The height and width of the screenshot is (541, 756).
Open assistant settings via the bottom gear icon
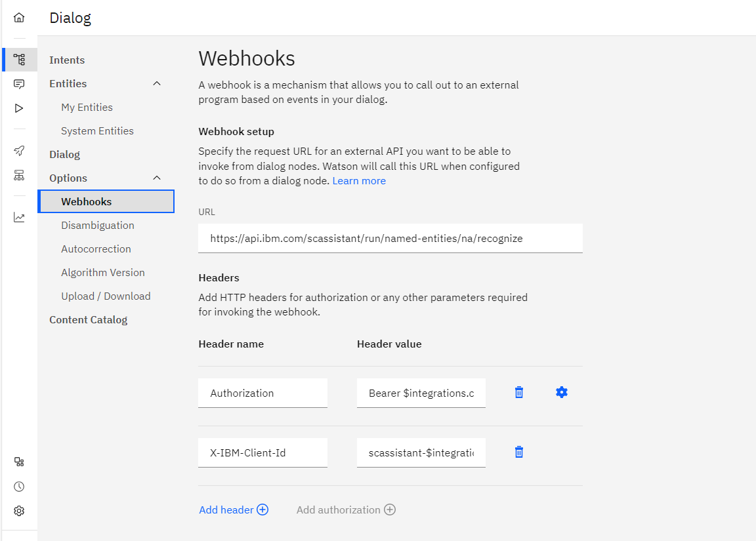pos(19,511)
